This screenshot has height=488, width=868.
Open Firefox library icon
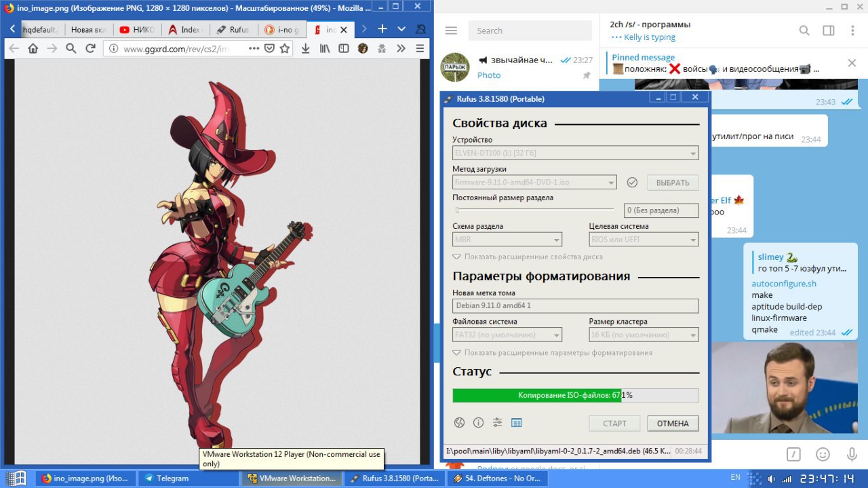click(325, 49)
